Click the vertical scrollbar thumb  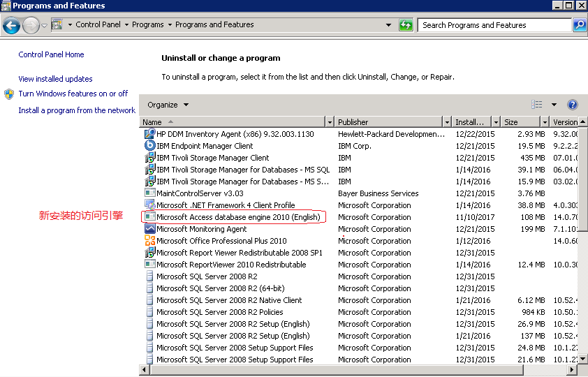582,179
